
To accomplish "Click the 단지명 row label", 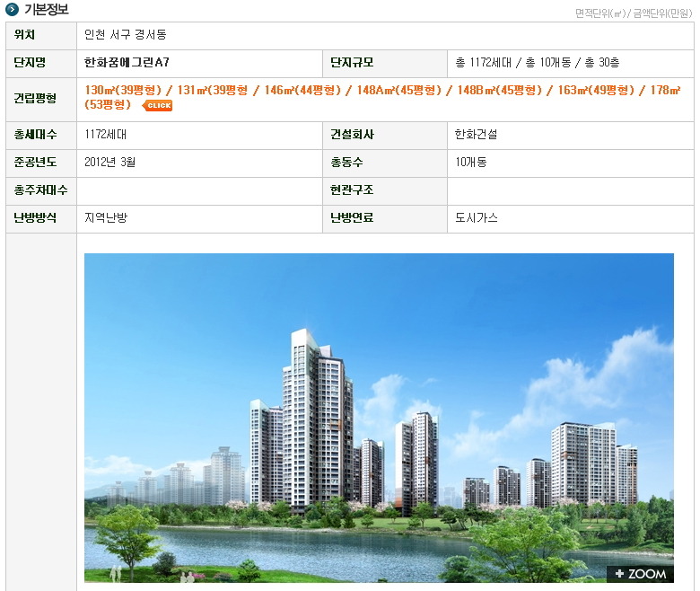I will (x=30, y=62).
